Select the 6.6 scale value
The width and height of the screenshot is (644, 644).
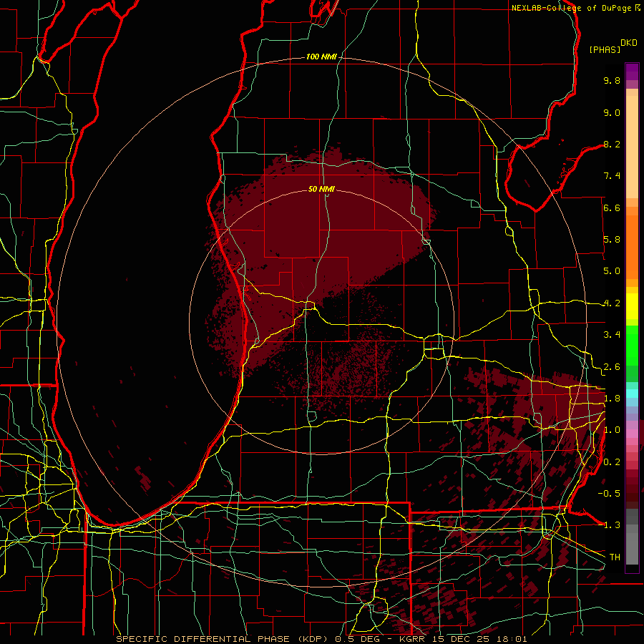pos(612,208)
